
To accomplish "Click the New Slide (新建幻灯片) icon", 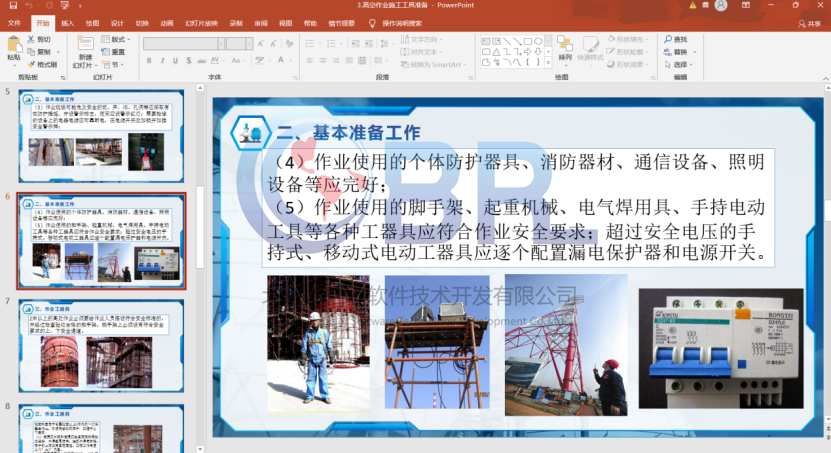I will point(85,43).
